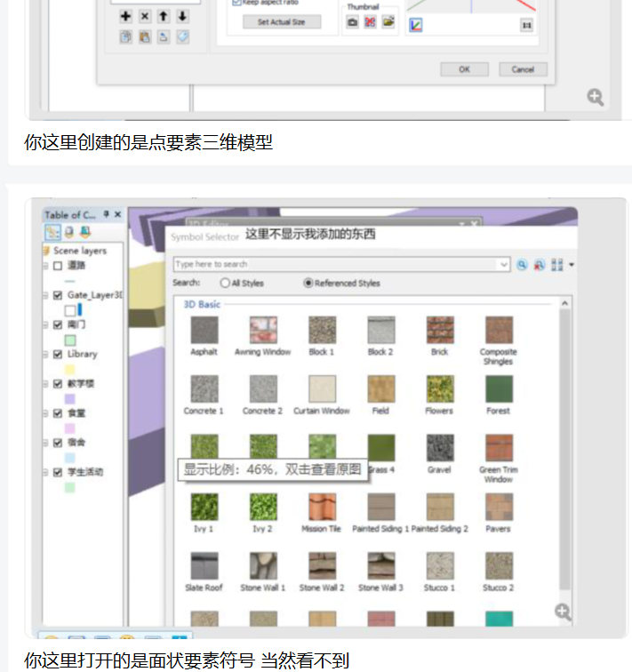
Task: Click the tag icon below down arrow
Action: [182, 36]
